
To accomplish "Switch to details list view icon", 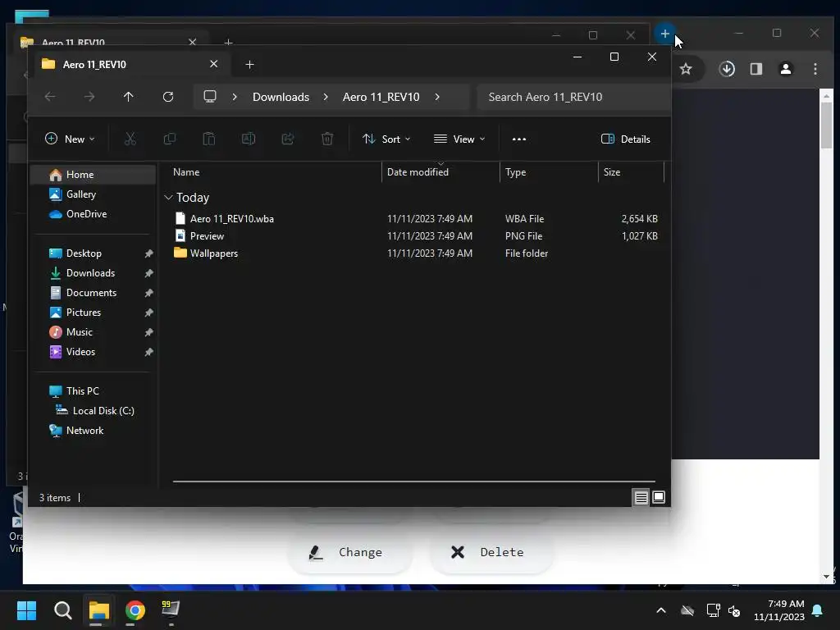I will point(641,498).
